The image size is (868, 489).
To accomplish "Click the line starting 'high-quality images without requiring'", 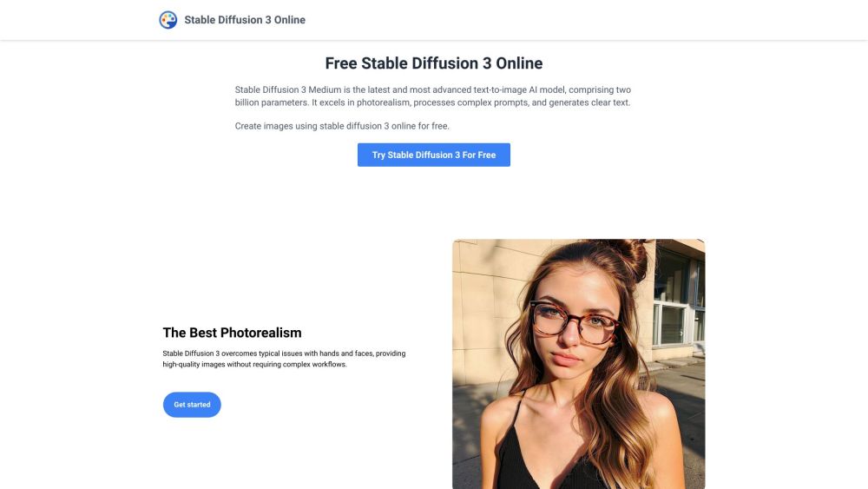I will coord(254,365).
